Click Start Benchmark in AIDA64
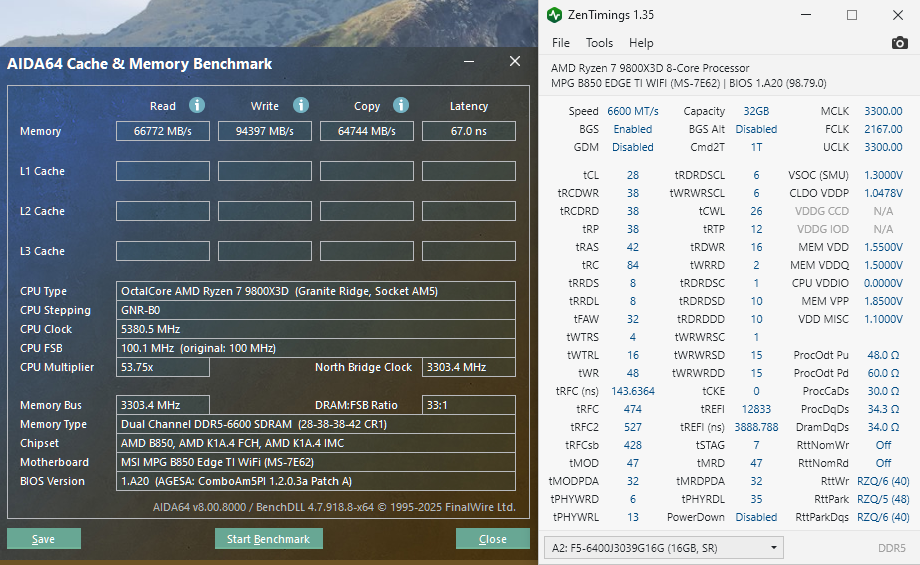 (269, 539)
